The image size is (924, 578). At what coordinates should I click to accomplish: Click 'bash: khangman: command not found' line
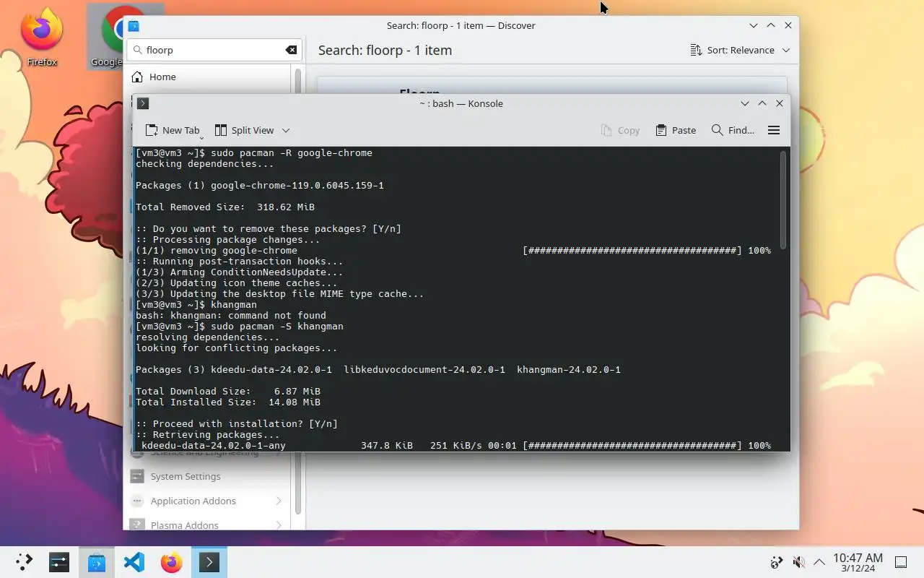click(x=231, y=316)
